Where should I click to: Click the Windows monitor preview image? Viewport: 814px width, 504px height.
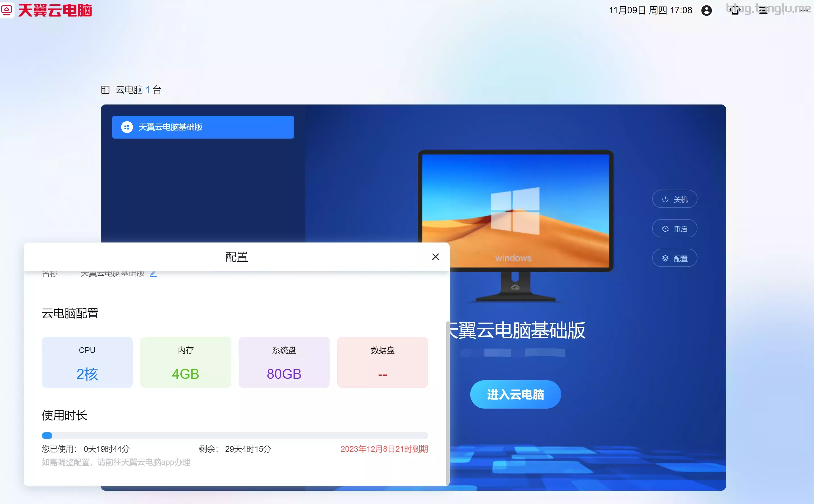[515, 211]
